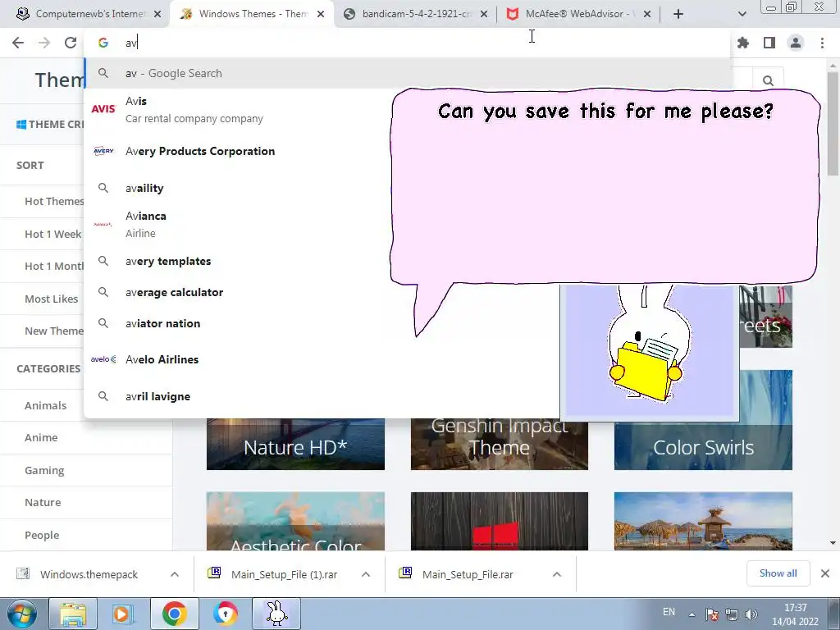Open Hot 1 Month sort link
The width and height of the screenshot is (840, 630).
click(53, 267)
